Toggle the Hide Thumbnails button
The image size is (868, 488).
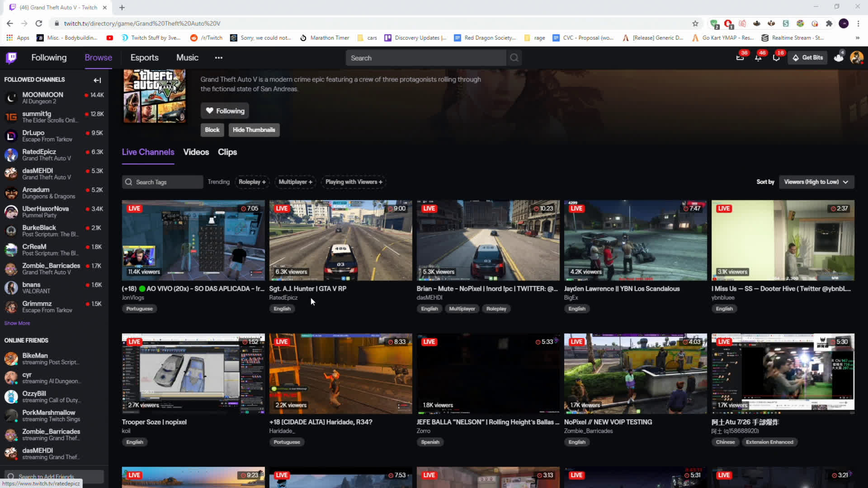pyautogui.click(x=254, y=130)
